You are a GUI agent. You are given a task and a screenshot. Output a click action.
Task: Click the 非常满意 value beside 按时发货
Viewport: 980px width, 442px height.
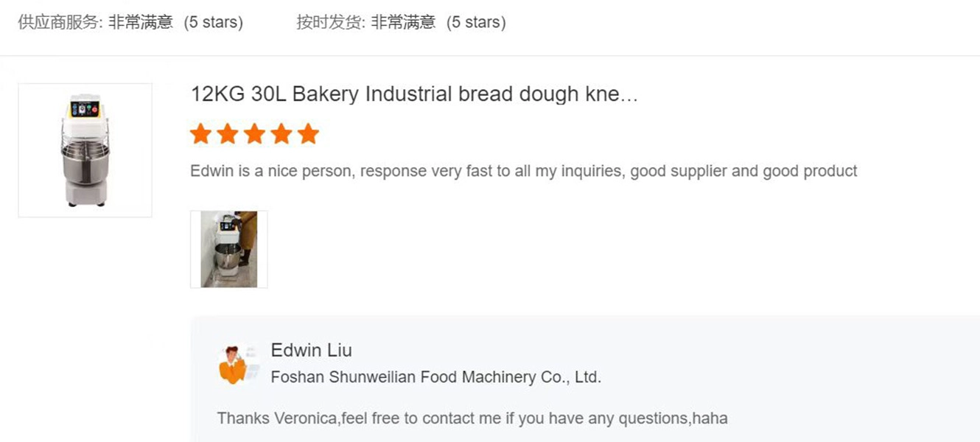tap(402, 22)
